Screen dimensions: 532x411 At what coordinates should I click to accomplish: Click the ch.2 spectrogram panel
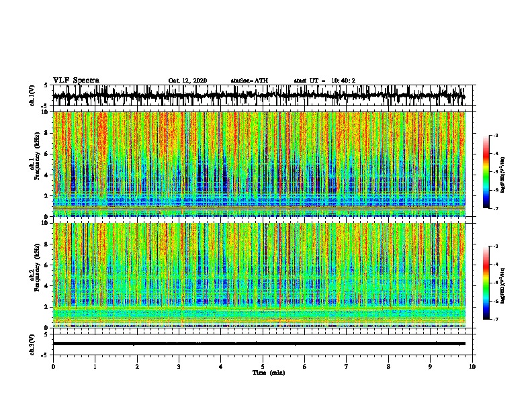click(x=259, y=275)
